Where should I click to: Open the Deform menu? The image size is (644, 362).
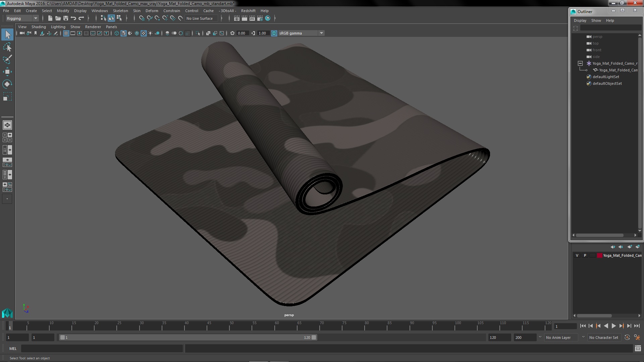(152, 11)
